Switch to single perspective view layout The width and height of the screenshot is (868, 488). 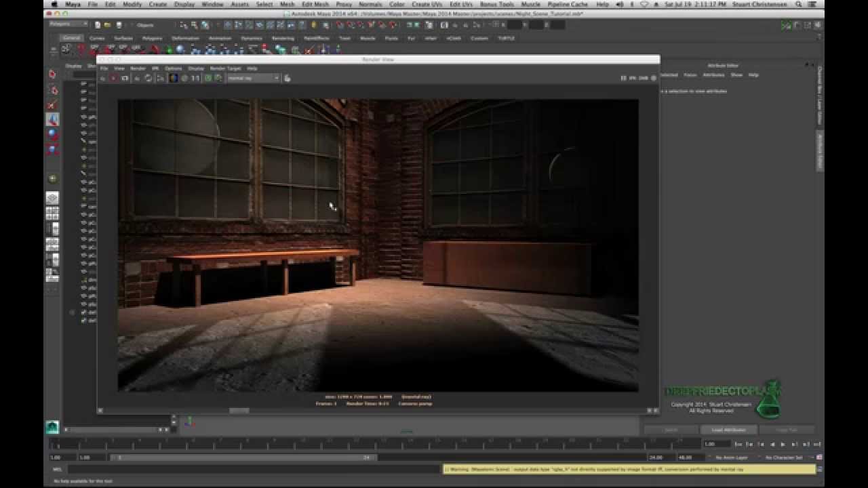click(x=52, y=198)
